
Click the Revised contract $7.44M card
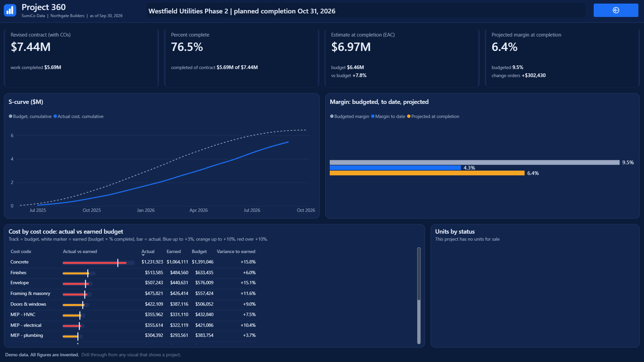[x=81, y=58]
